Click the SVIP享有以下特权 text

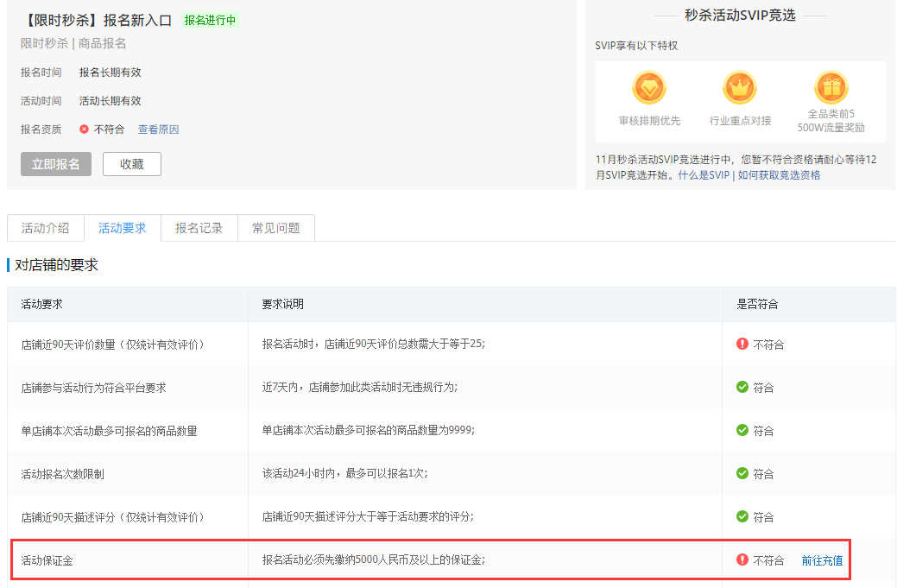(x=636, y=46)
